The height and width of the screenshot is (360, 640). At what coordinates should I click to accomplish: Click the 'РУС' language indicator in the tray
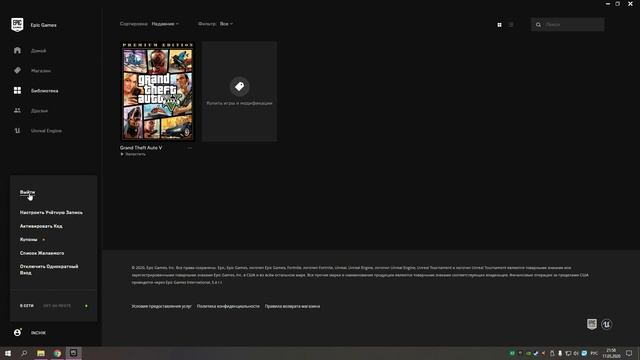point(594,353)
